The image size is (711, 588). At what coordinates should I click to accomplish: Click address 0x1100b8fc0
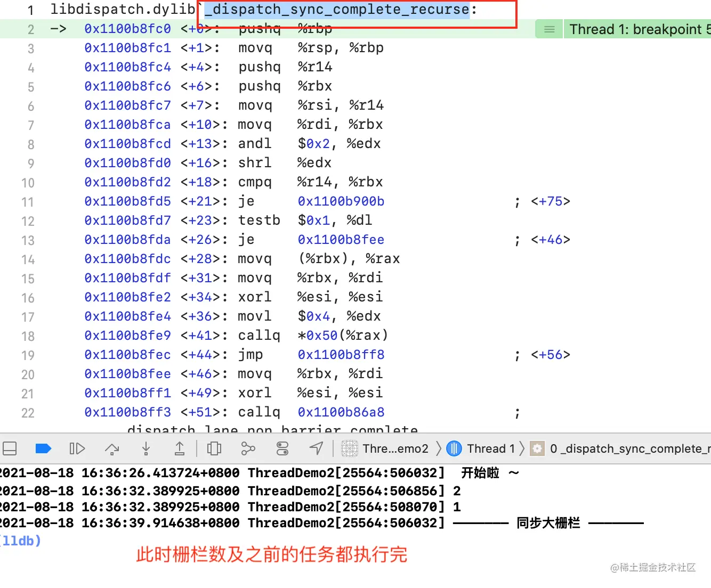coord(128,29)
